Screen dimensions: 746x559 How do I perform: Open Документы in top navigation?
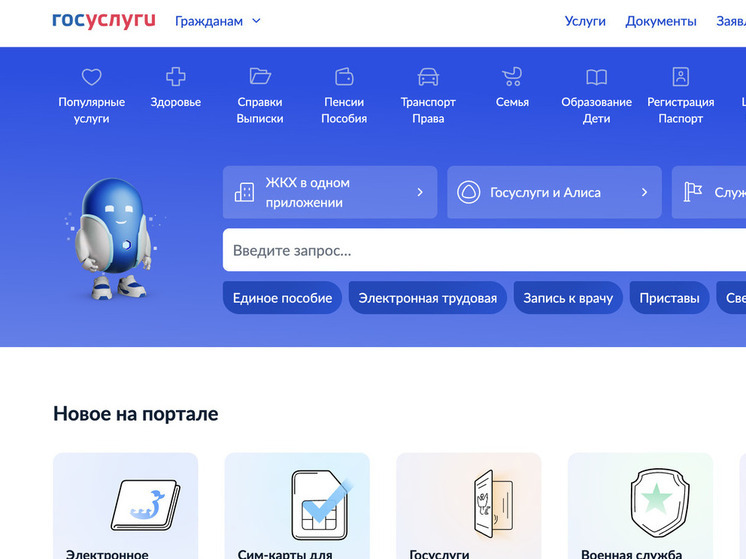pos(661,21)
